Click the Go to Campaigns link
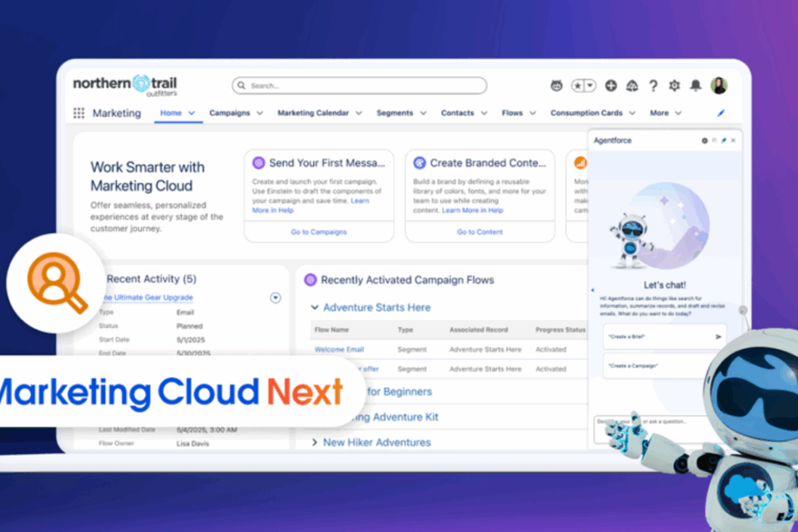The image size is (798, 532). coord(318,233)
